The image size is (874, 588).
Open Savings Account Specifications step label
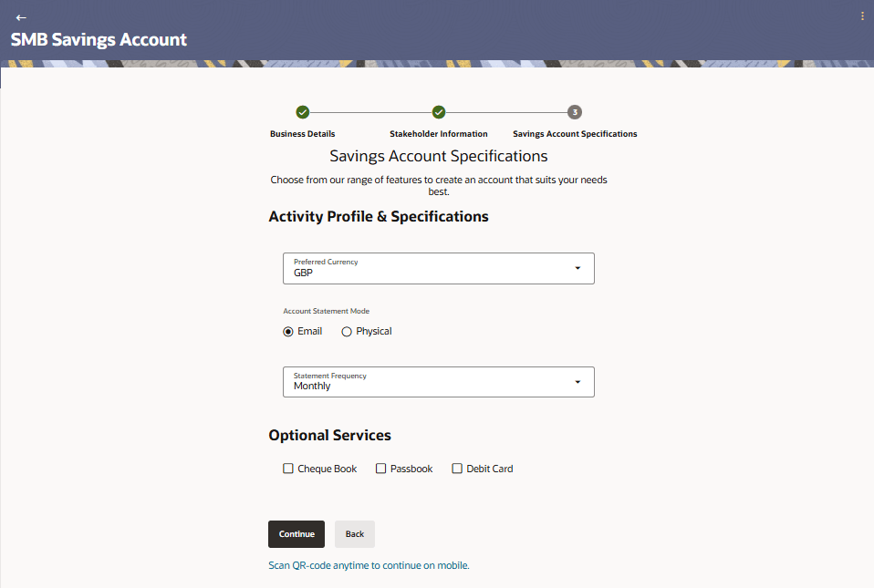click(x=575, y=134)
